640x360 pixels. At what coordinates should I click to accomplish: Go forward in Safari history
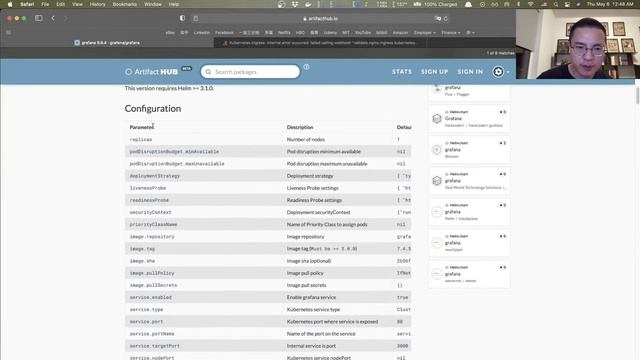coord(65,18)
